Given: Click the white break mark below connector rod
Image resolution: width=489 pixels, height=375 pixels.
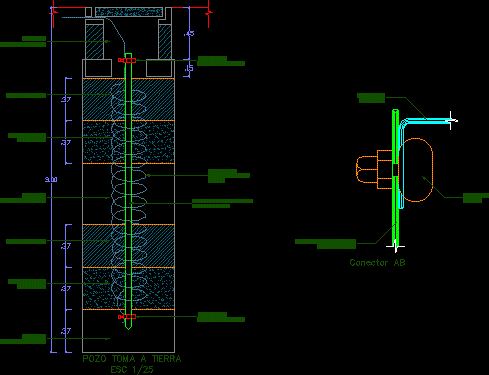Looking at the screenshot, I should click(395, 247).
